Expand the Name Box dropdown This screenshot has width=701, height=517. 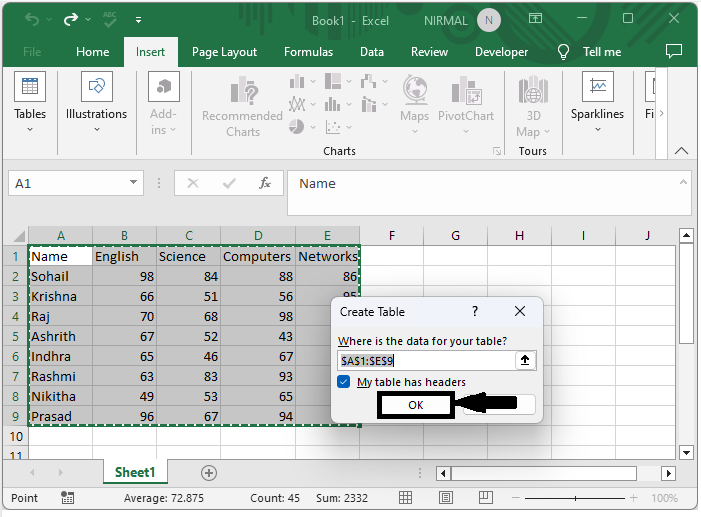tap(134, 184)
